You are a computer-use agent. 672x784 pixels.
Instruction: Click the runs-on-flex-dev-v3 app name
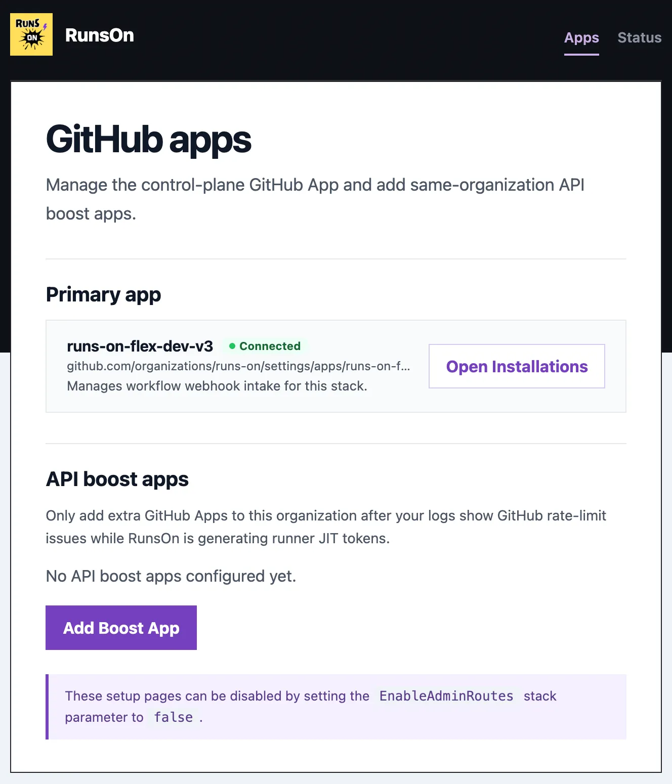point(140,346)
